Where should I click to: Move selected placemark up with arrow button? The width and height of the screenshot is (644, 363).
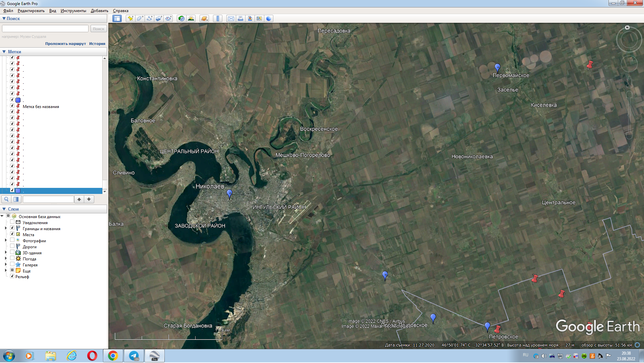79,200
